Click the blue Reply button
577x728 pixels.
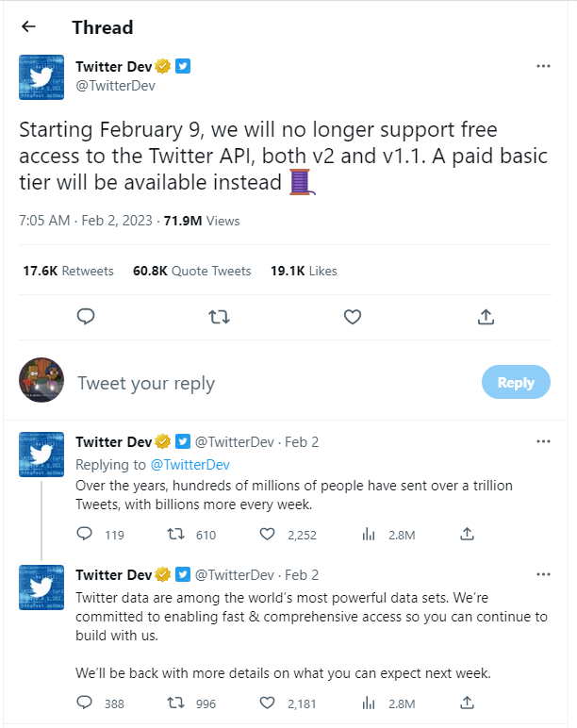(x=516, y=382)
